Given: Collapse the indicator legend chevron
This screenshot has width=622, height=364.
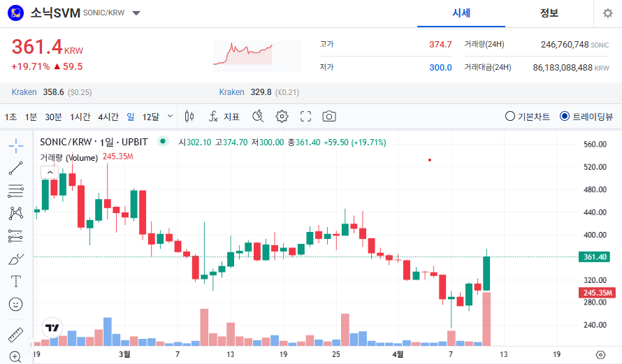Looking at the screenshot, I should tap(50, 173).
